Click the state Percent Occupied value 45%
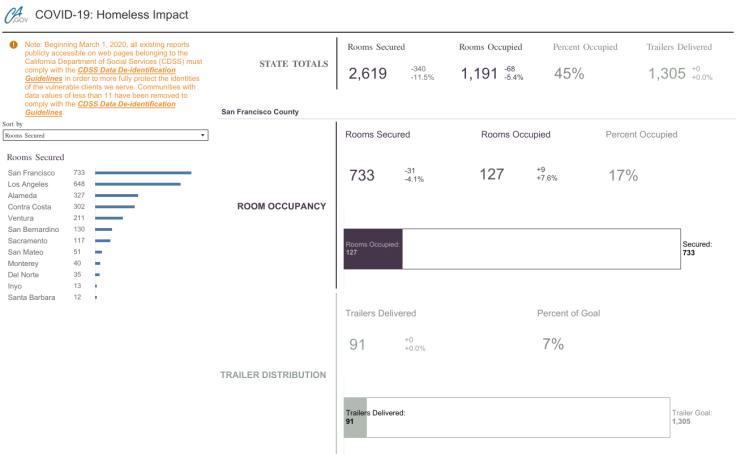 pyautogui.click(x=569, y=73)
